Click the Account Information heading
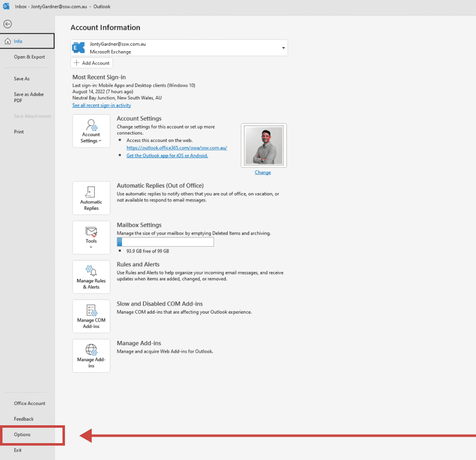 105,27
